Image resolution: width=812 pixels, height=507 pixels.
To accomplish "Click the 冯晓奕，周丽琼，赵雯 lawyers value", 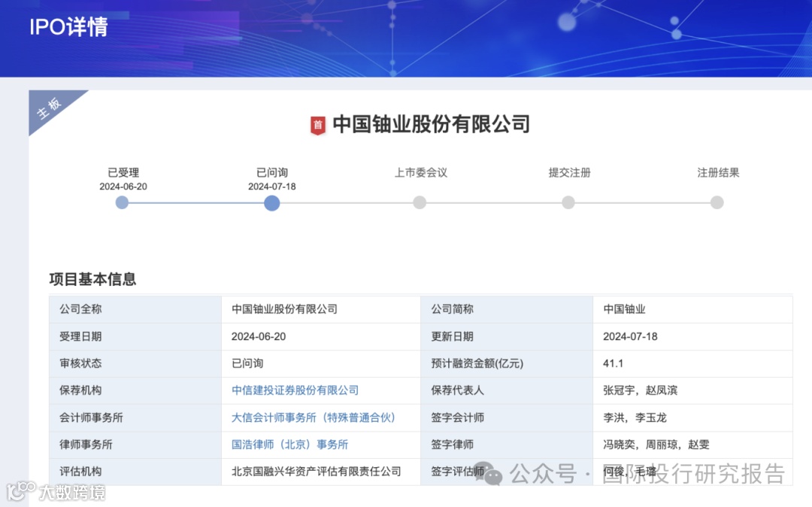I will tap(656, 445).
